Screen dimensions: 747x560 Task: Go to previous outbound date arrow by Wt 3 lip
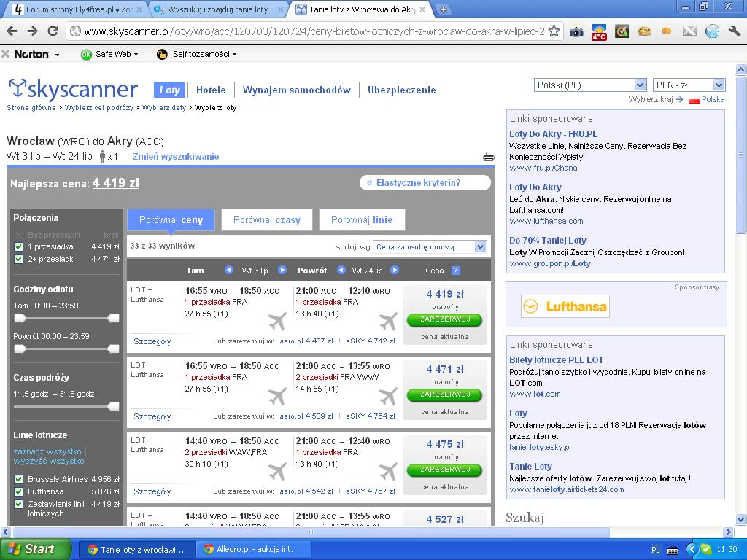[228, 270]
